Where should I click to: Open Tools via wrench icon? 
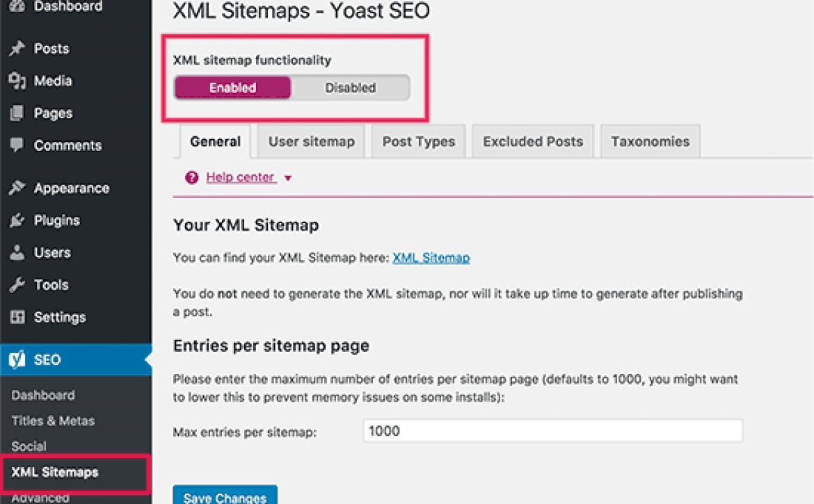pyautogui.click(x=17, y=284)
